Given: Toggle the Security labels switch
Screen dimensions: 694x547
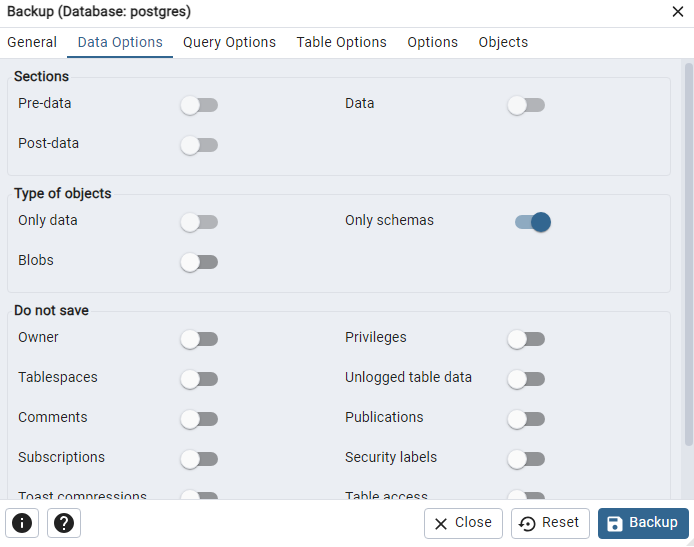Looking at the screenshot, I should [526, 459].
